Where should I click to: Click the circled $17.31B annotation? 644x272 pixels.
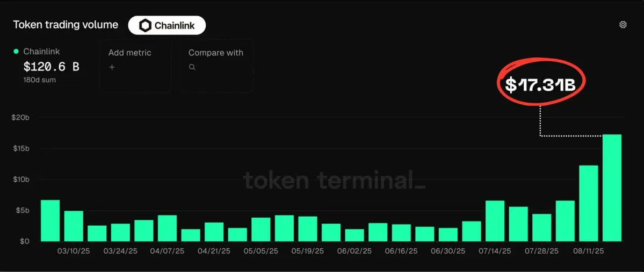[541, 82]
